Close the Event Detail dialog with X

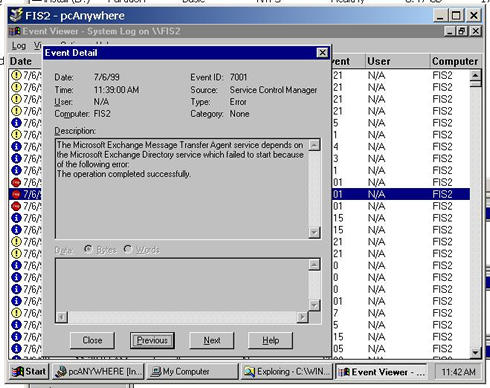click(x=322, y=53)
